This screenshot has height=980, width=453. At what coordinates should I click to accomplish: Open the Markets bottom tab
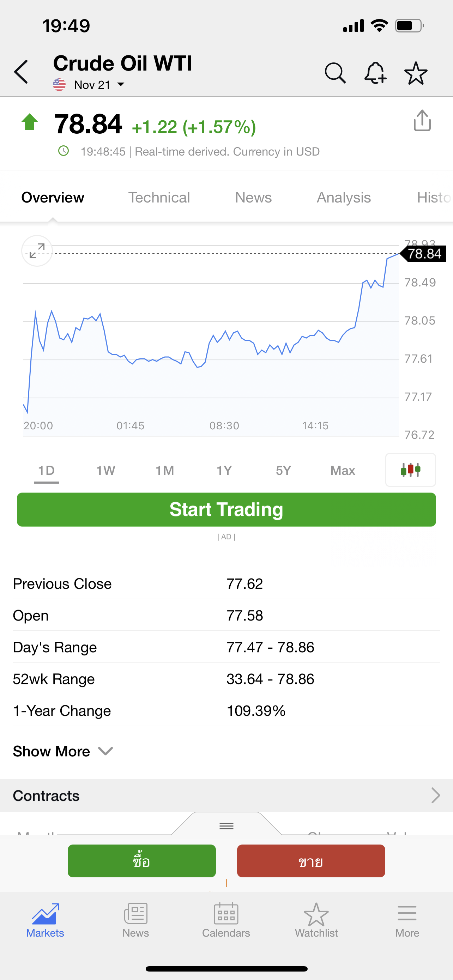(45, 920)
